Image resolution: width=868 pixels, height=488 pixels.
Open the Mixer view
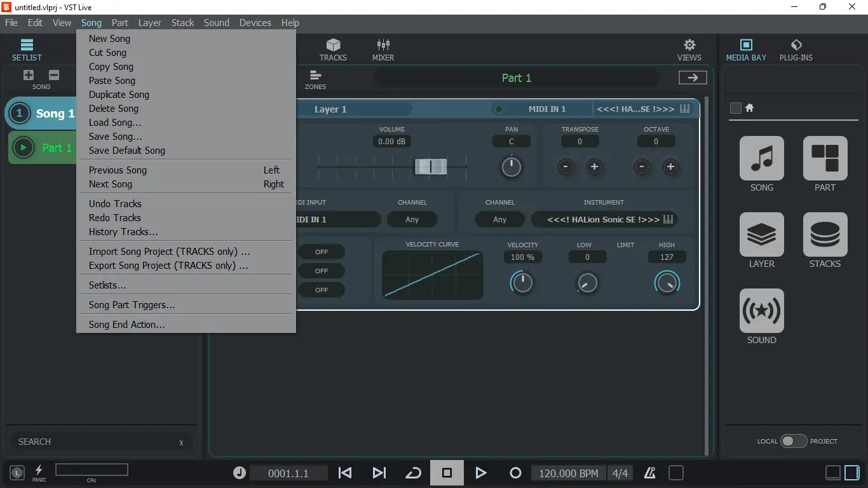coord(383,50)
